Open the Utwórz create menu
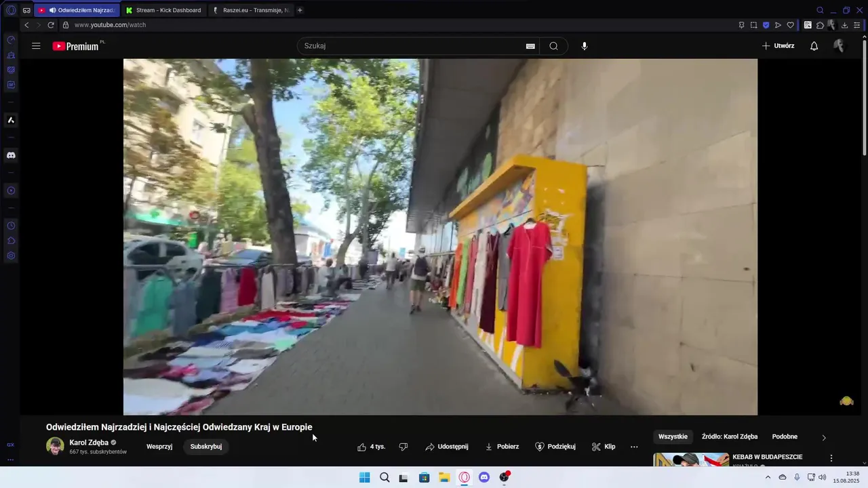 [778, 46]
